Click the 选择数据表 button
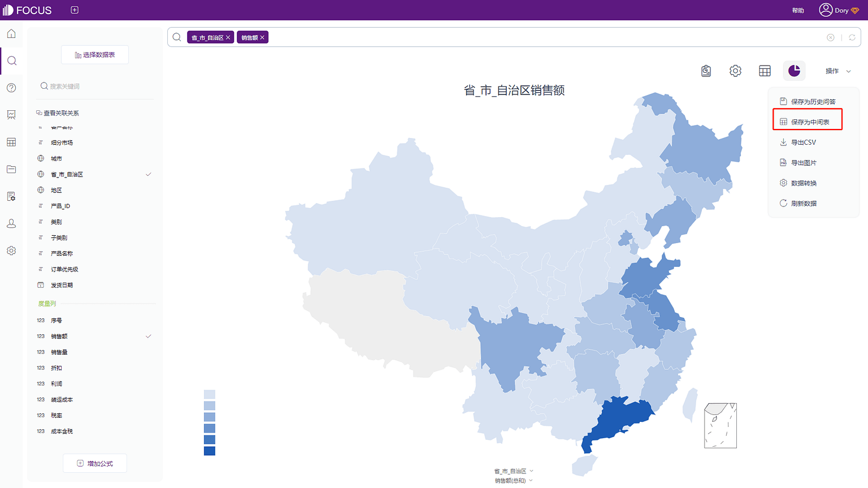Image resolution: width=868 pixels, height=488 pixels. (x=95, y=55)
